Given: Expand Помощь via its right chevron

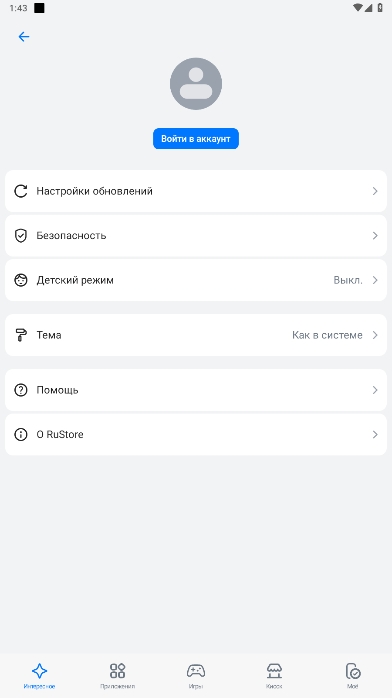Looking at the screenshot, I should pyautogui.click(x=375, y=390).
